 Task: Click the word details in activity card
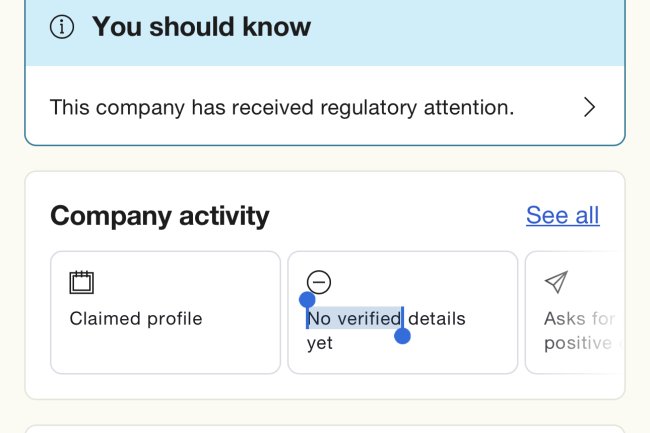coord(437,319)
